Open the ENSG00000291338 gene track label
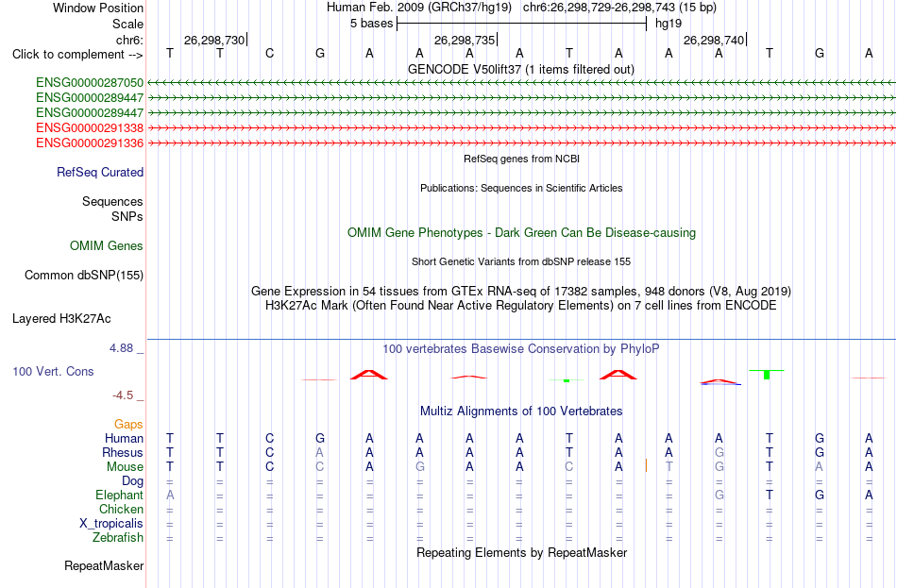 click(x=90, y=127)
